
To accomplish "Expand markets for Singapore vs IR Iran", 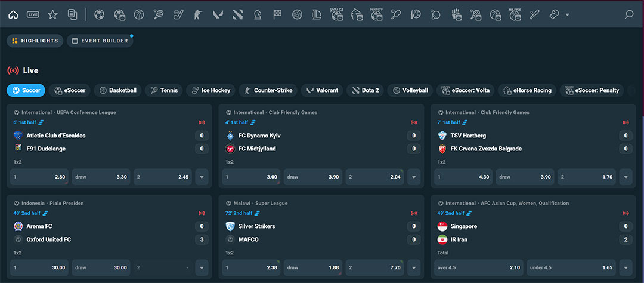I will pyautogui.click(x=626, y=267).
